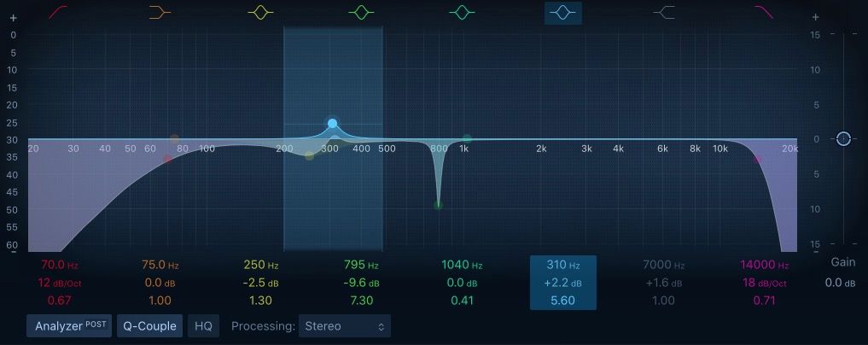This screenshot has width=868, height=345.
Task: Click the 7.30 Q value
Action: click(x=362, y=301)
